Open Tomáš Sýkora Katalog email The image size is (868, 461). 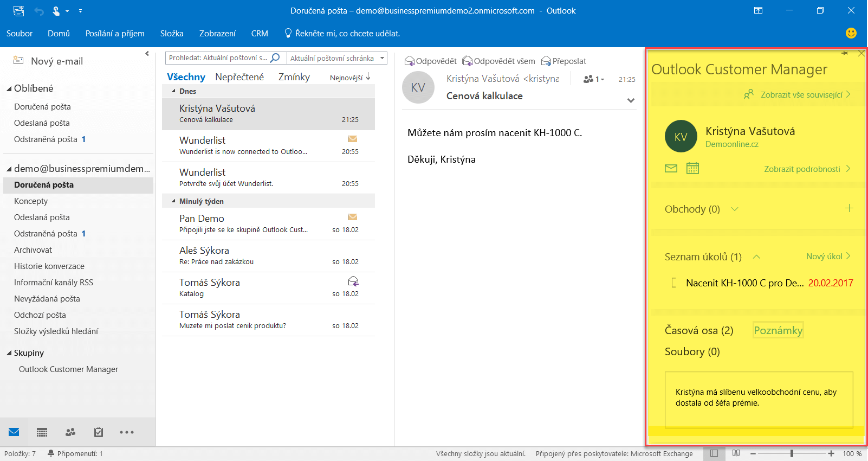coord(269,288)
